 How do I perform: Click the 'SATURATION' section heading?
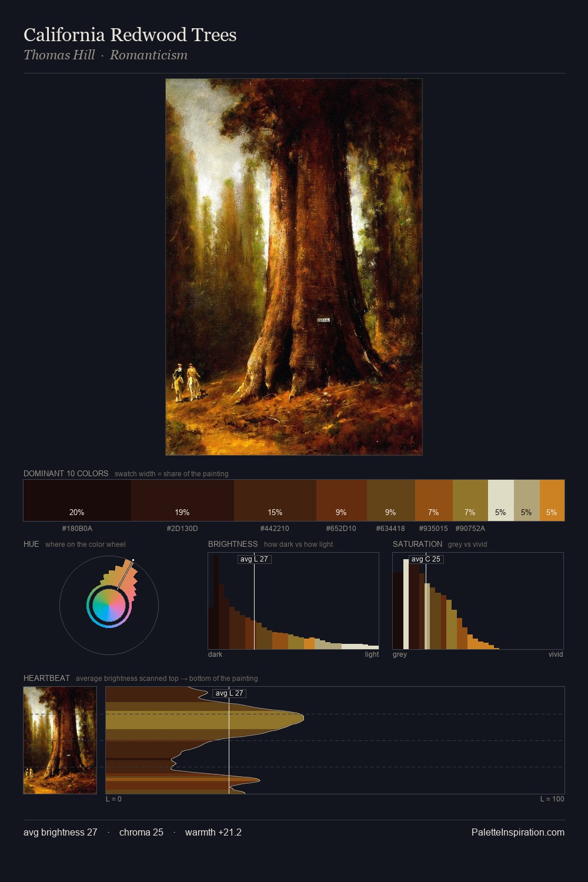(417, 544)
